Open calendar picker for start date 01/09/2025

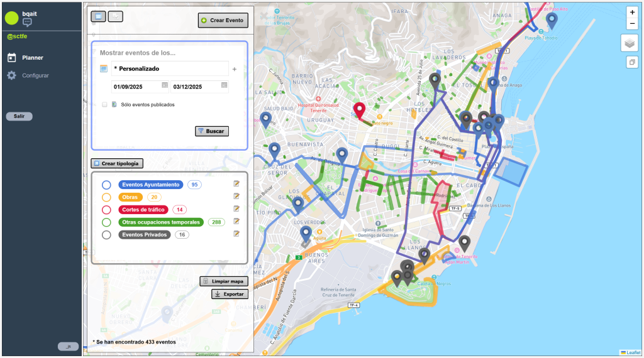(x=165, y=85)
